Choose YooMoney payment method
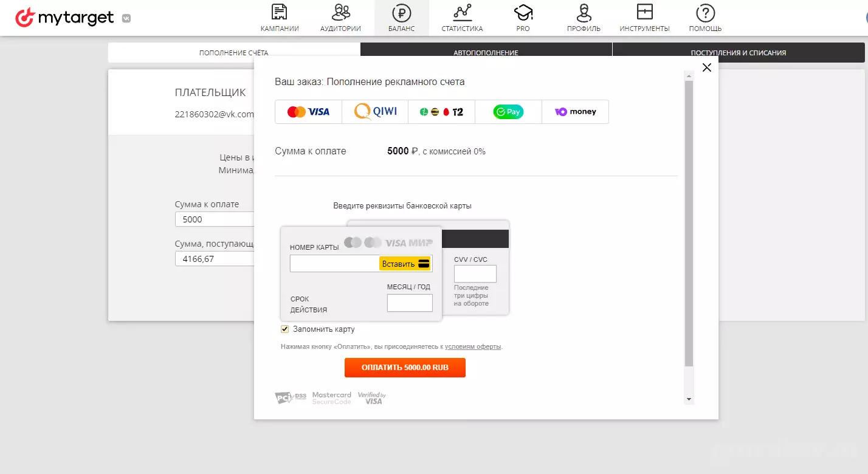 [x=575, y=112]
